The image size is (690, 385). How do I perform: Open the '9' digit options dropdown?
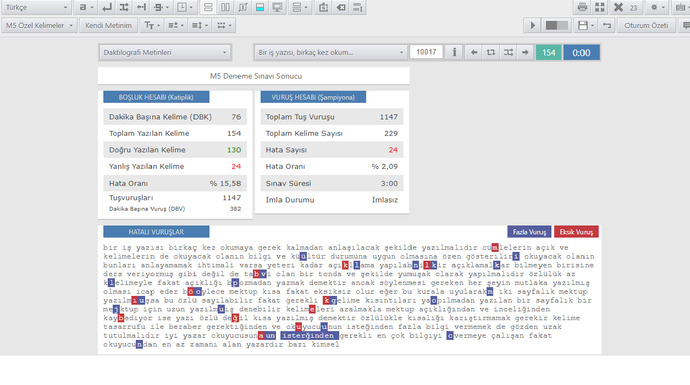point(161,7)
